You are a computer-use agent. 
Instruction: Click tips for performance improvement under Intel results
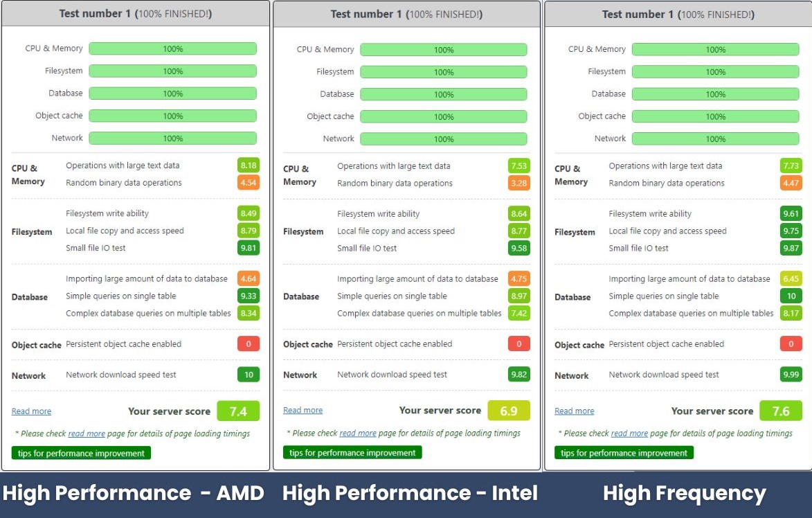(352, 453)
